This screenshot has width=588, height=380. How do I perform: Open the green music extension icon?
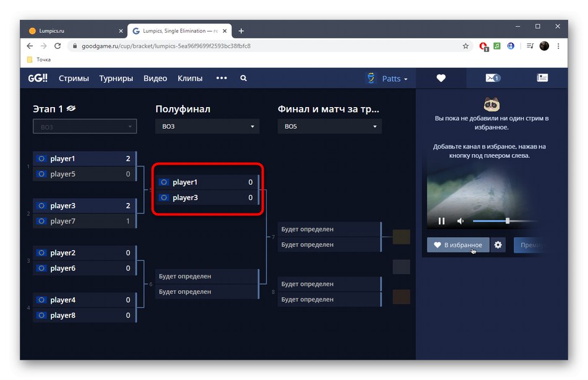(x=497, y=46)
